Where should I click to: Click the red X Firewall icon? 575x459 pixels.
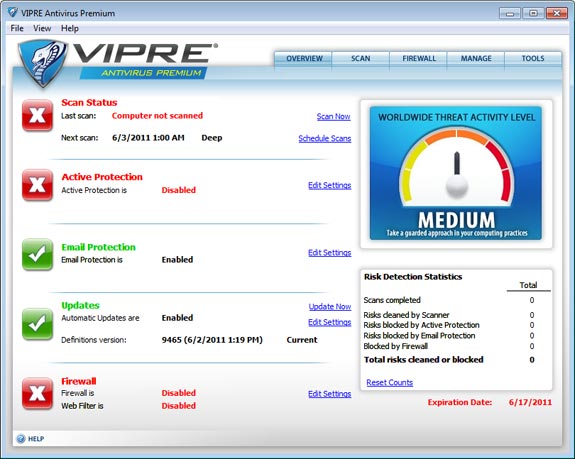pos(37,393)
